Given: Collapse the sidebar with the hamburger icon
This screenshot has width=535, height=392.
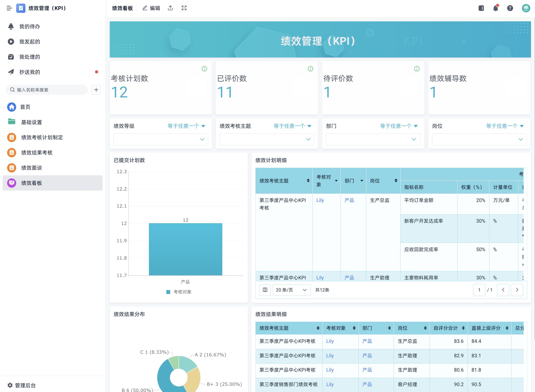Looking at the screenshot, I should coord(10,8).
